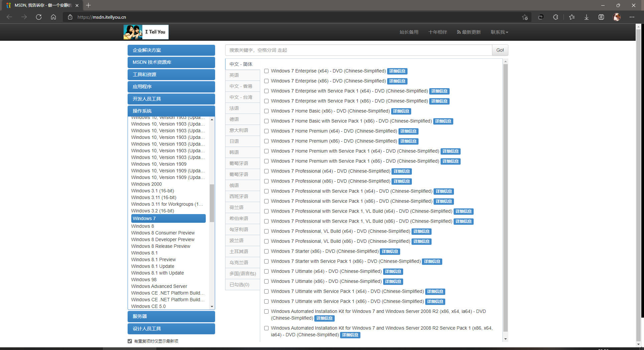The height and width of the screenshot is (350, 644).
Task: Open the 联系我 dropdown menu
Action: (499, 32)
